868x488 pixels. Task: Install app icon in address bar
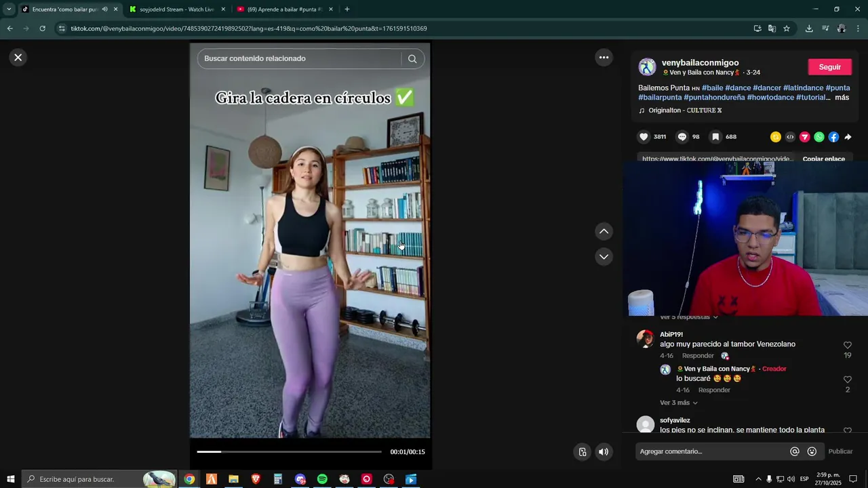[757, 28]
